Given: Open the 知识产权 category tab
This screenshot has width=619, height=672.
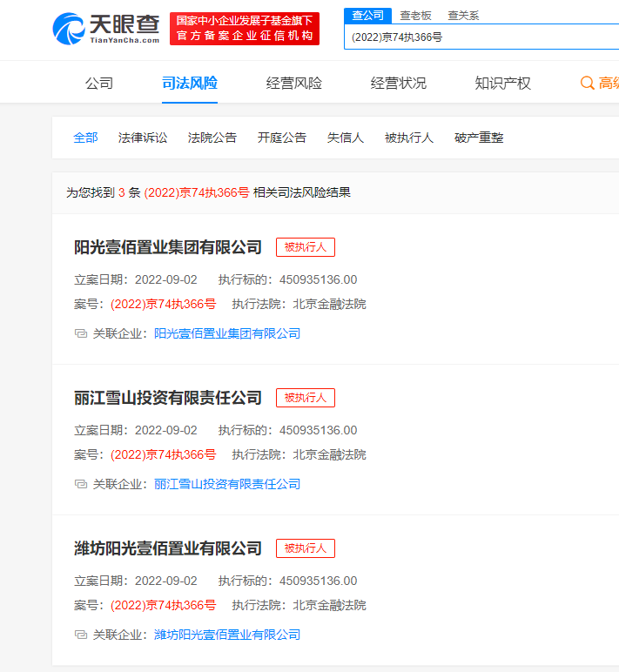Looking at the screenshot, I should [x=503, y=84].
